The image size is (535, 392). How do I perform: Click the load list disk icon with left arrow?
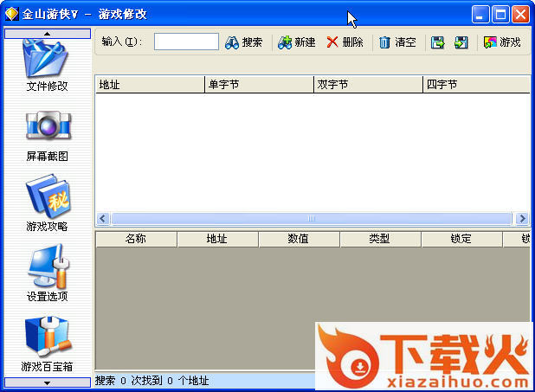coord(461,42)
